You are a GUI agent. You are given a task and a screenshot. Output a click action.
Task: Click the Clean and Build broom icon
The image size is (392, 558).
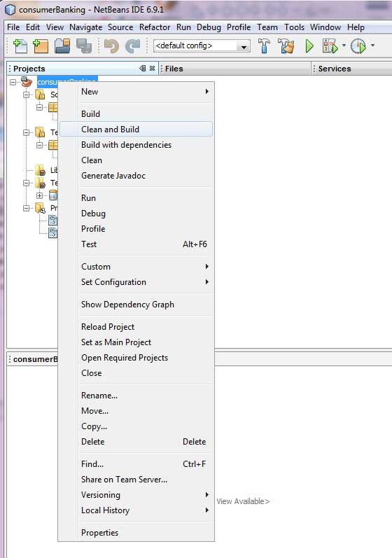pos(286,46)
